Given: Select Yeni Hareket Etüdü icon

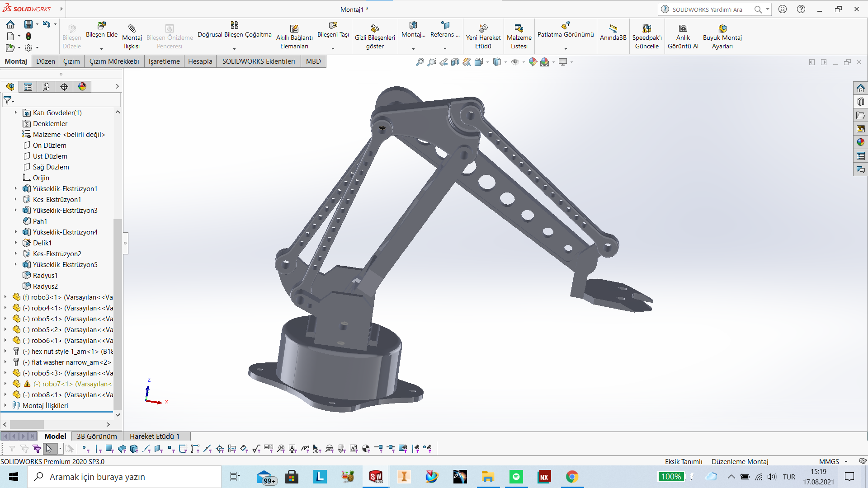Looking at the screenshot, I should click(x=483, y=28).
